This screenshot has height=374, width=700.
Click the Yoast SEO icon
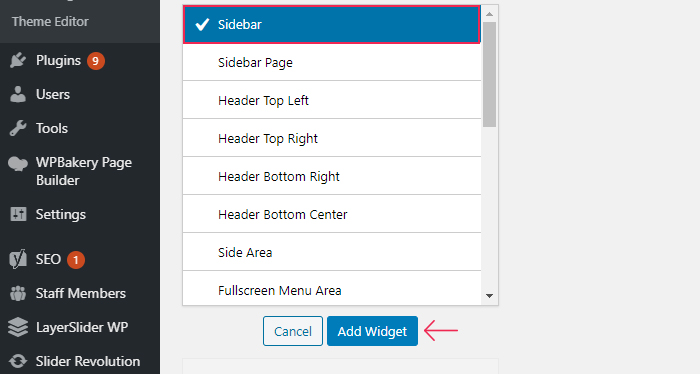click(x=18, y=259)
